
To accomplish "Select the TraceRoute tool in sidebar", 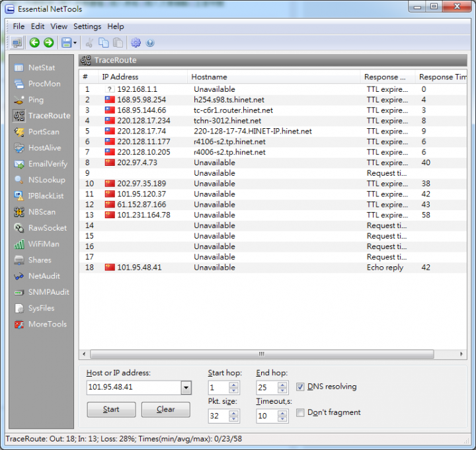I will (x=41, y=116).
